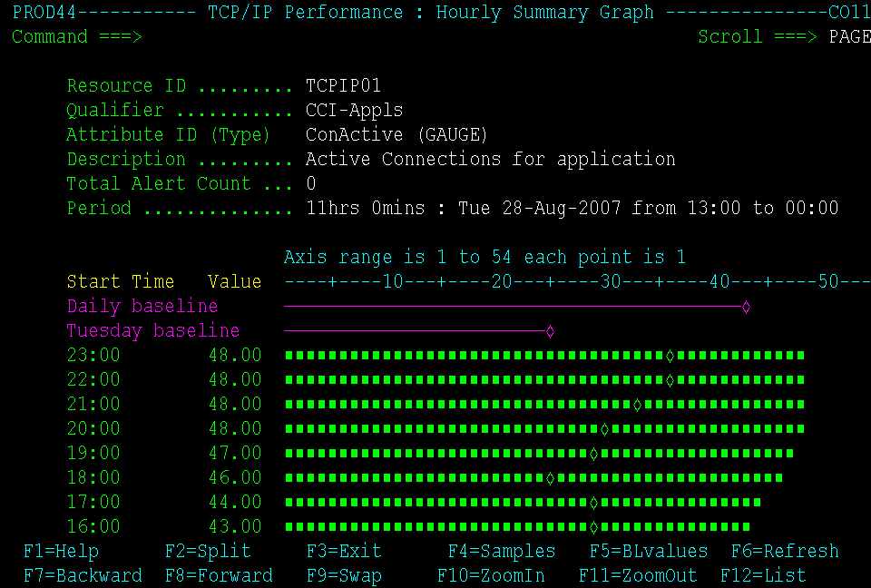Click F9=Swap function key
The width and height of the screenshot is (871, 588).
[344, 576]
